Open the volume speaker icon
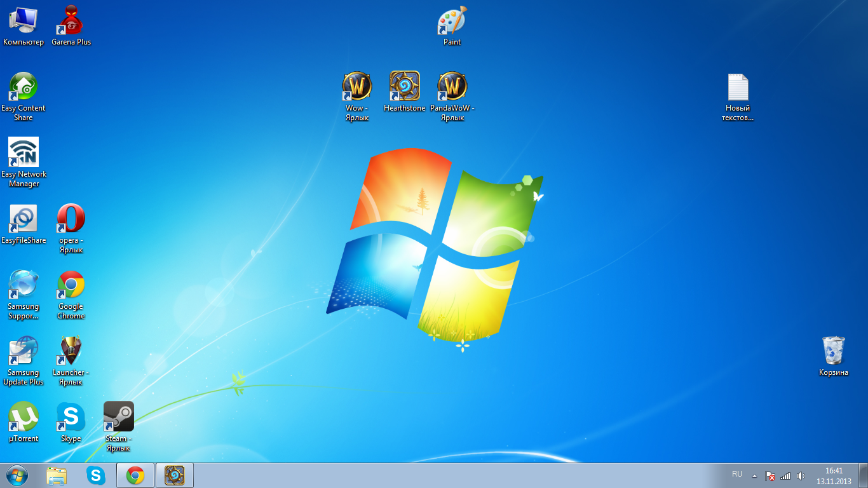The width and height of the screenshot is (868, 488). 801,475
